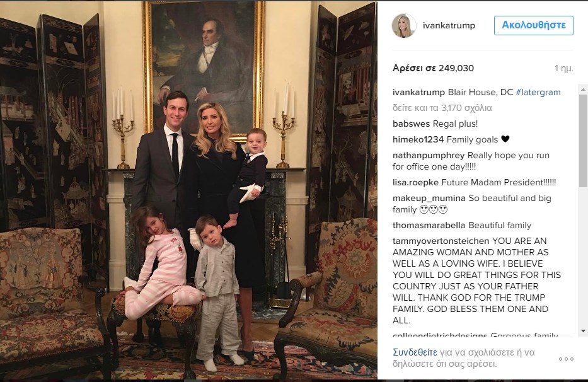Open makeup_mumina commenter profile
Image resolution: width=588 pixels, height=382 pixels.
click(x=429, y=198)
